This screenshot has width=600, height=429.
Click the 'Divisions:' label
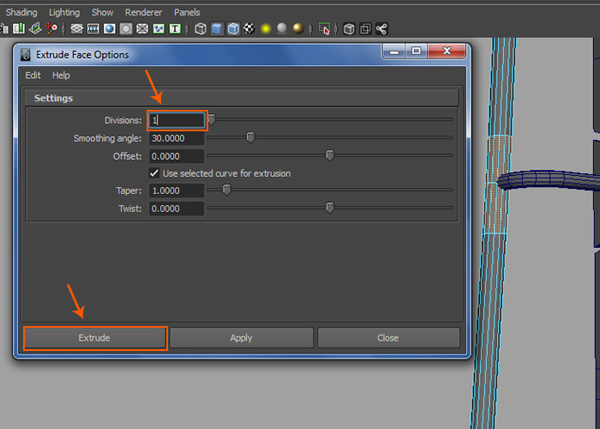pos(123,120)
